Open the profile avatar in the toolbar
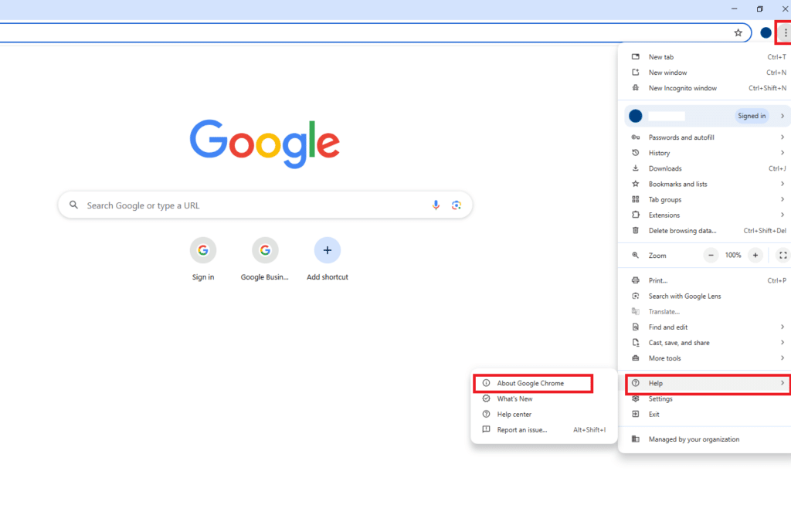791x532 pixels. (x=766, y=32)
